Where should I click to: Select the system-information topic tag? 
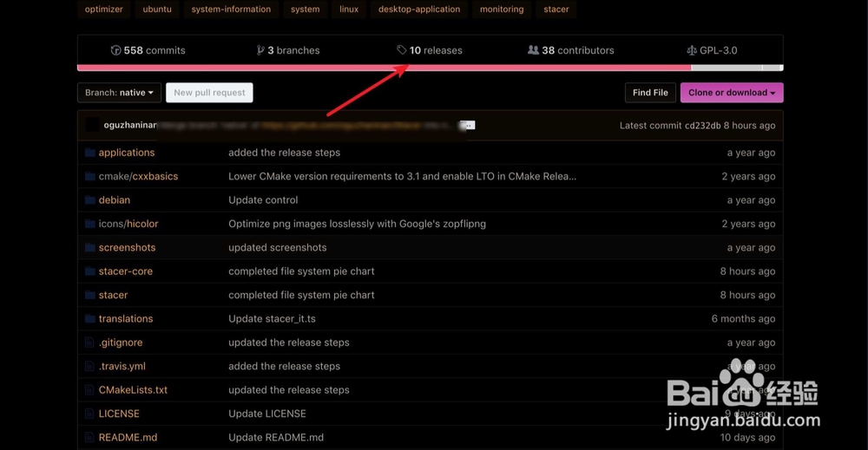tap(231, 10)
